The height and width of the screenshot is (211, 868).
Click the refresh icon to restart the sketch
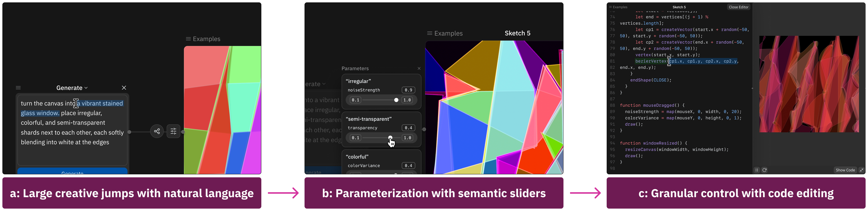(x=764, y=170)
